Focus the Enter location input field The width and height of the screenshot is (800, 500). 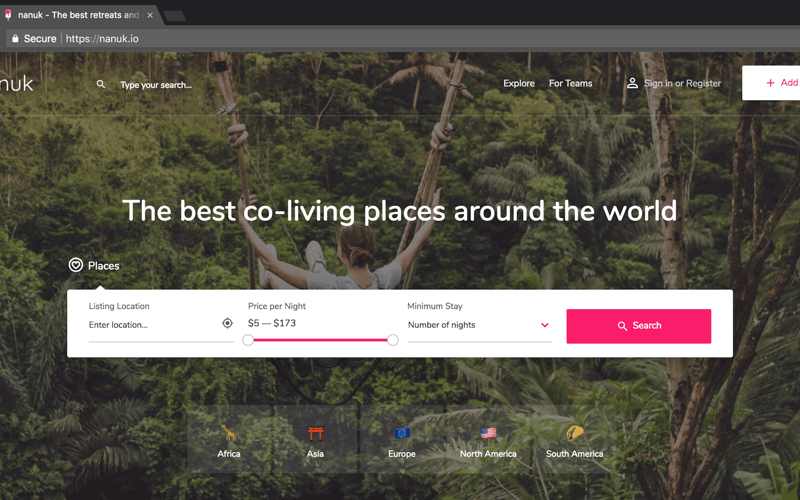(153, 325)
